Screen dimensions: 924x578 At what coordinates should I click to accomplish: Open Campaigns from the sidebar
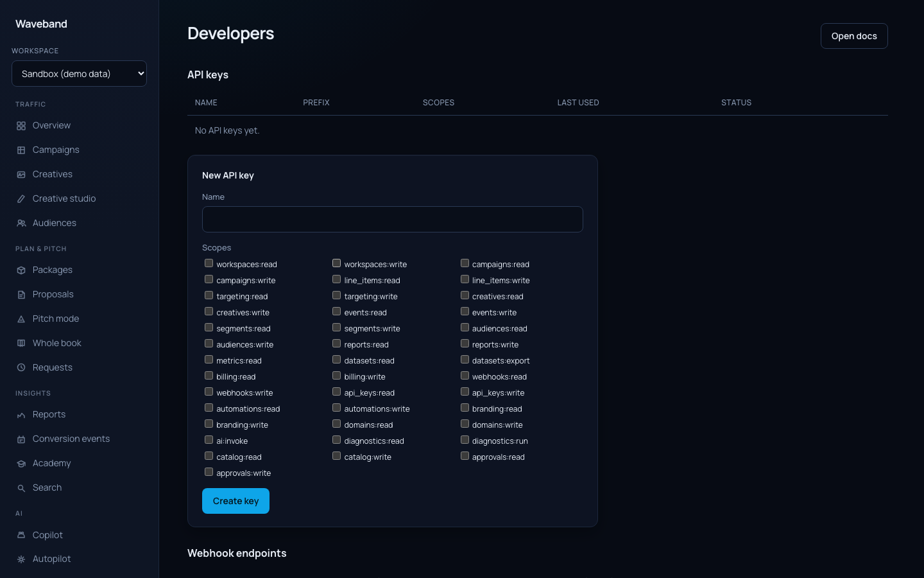pos(79,150)
